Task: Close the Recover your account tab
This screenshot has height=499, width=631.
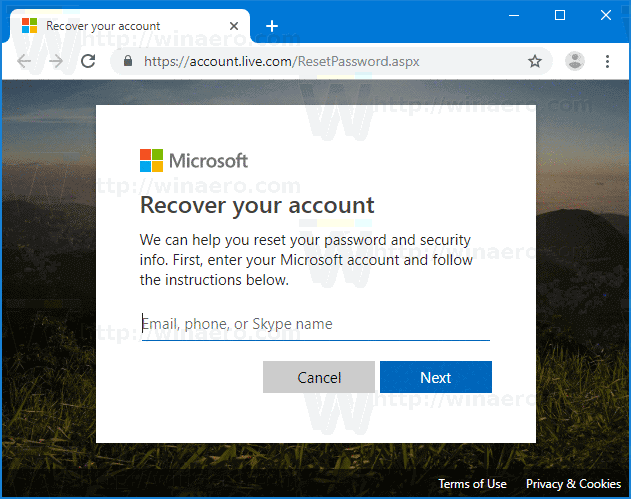Action: [x=234, y=26]
